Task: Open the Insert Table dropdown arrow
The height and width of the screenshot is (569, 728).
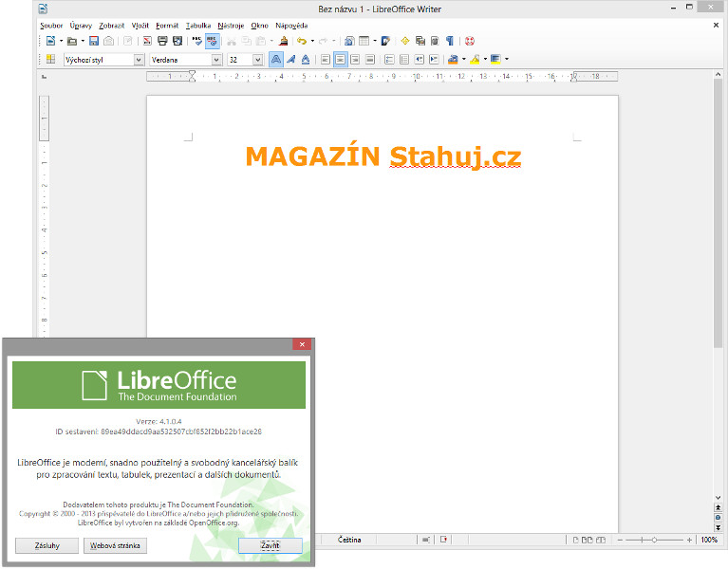Action: [375, 42]
